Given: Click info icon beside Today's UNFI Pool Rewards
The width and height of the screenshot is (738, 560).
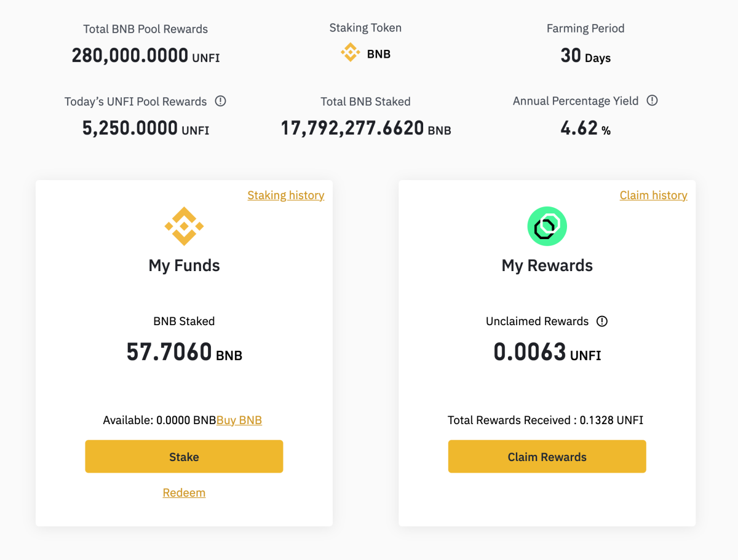Looking at the screenshot, I should tap(221, 101).
